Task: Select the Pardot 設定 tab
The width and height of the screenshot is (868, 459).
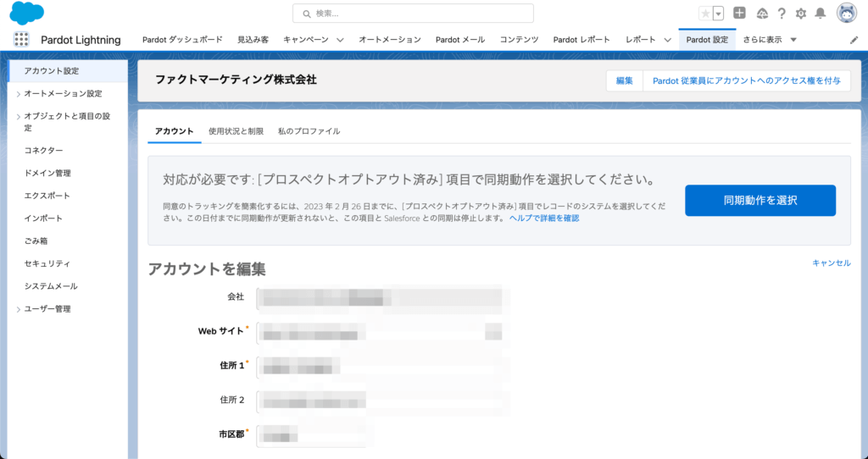Action: pyautogui.click(x=707, y=40)
